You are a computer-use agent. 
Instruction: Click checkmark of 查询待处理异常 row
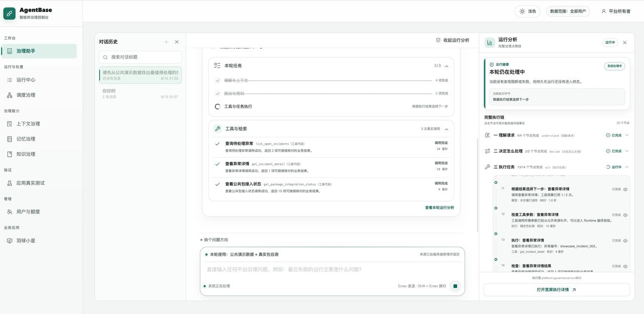(217, 144)
